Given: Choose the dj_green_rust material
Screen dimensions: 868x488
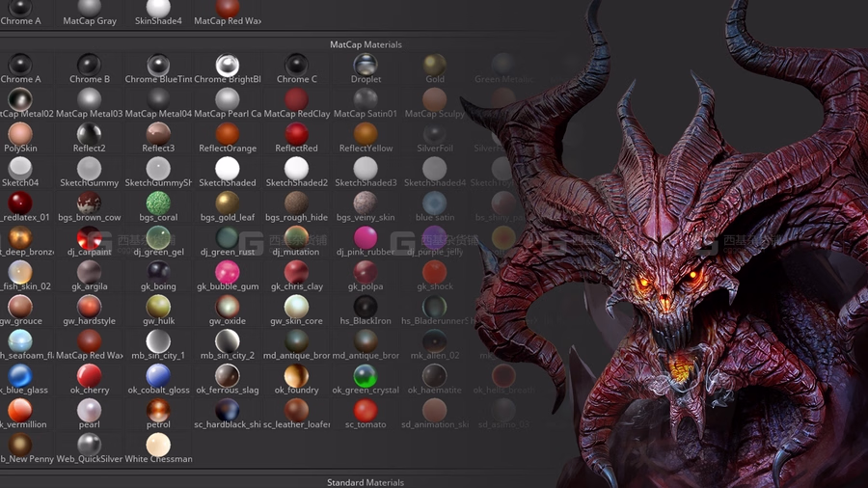Looking at the screenshot, I should (x=228, y=241).
